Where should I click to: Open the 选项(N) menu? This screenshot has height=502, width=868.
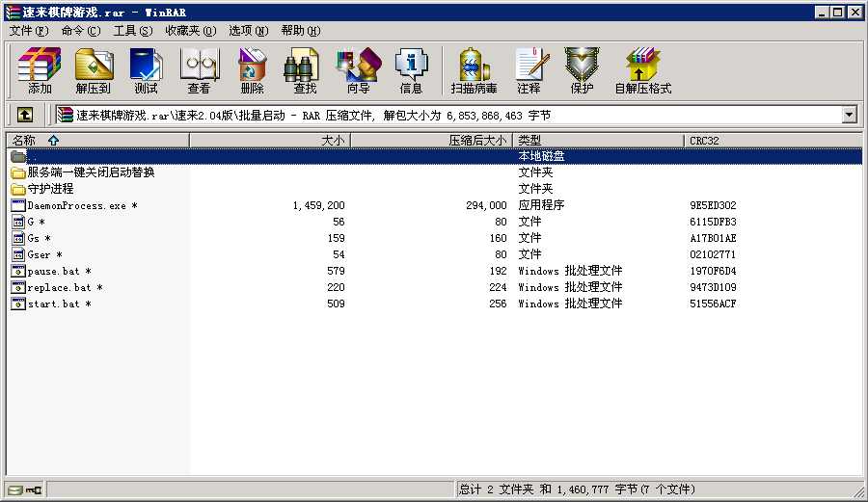249,31
